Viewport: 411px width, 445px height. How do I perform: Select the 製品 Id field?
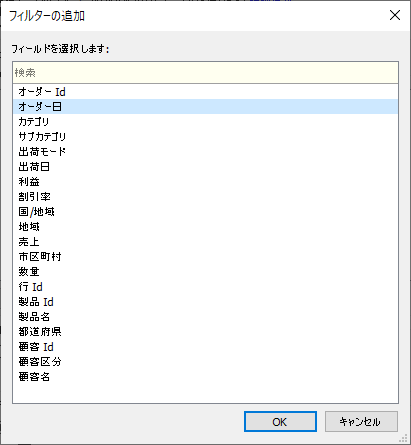pos(205,302)
